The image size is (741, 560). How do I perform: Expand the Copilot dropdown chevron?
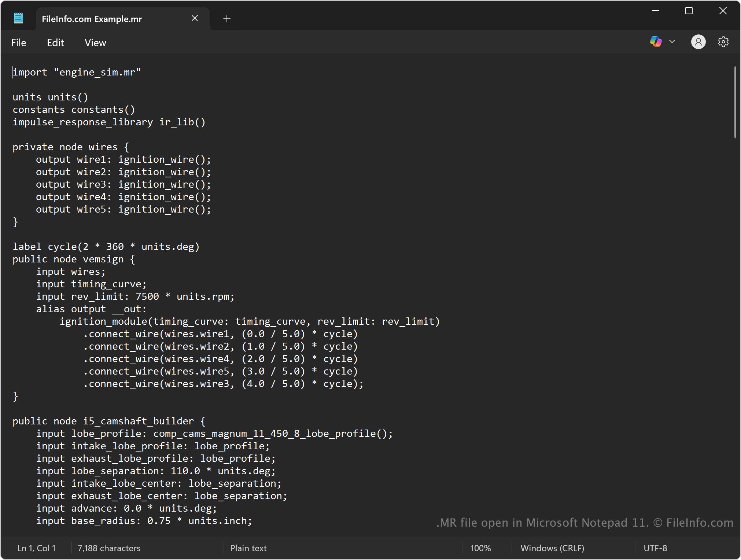672,42
